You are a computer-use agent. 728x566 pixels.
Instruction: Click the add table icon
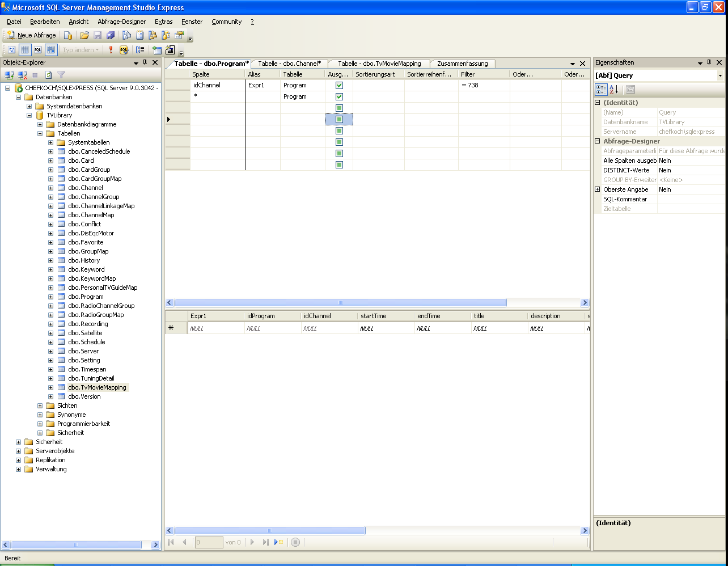pos(157,50)
